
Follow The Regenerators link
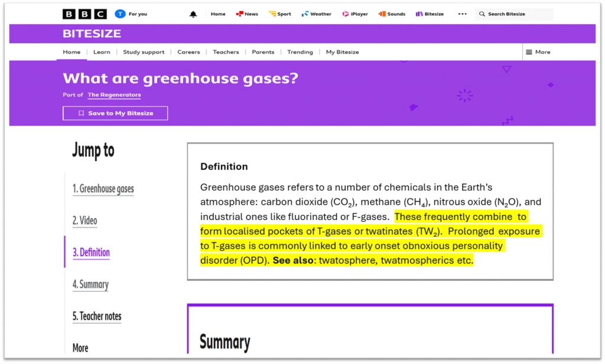(x=114, y=95)
